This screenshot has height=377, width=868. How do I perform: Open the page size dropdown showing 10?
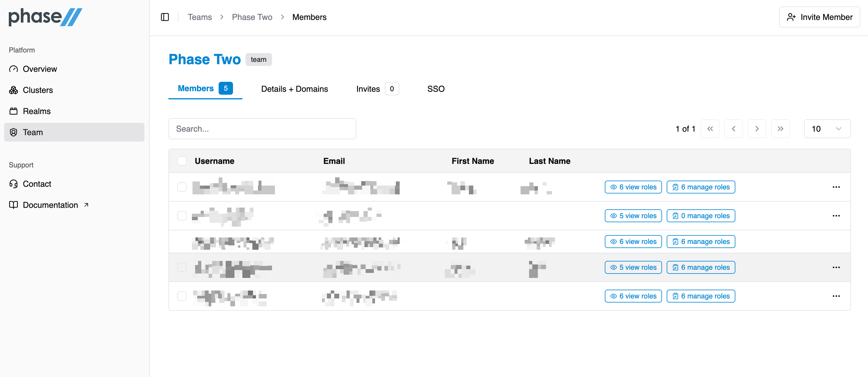click(827, 129)
